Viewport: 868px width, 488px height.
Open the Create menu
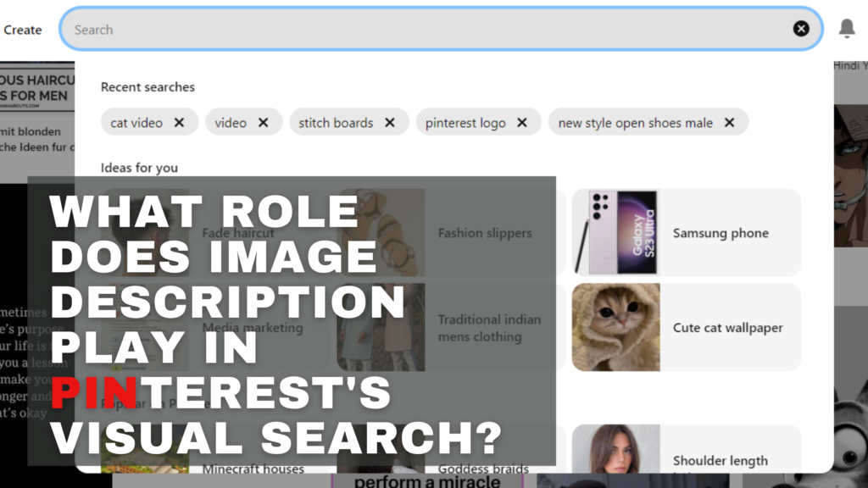coord(23,30)
